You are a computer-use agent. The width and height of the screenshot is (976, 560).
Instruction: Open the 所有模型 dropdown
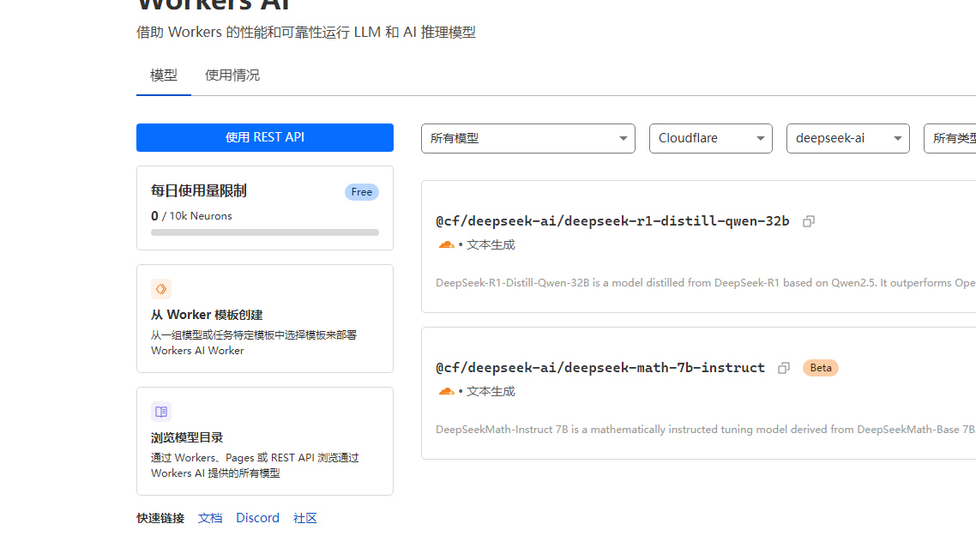point(527,138)
